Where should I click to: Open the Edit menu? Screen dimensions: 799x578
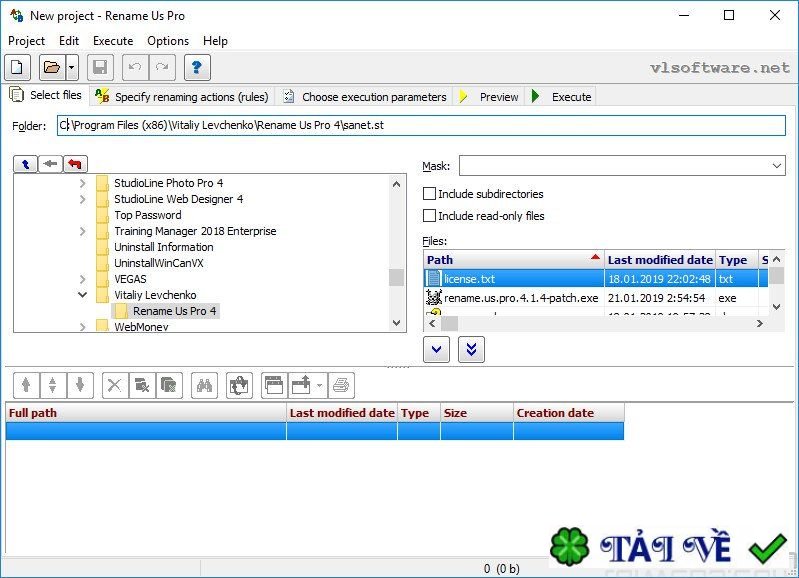pos(69,41)
